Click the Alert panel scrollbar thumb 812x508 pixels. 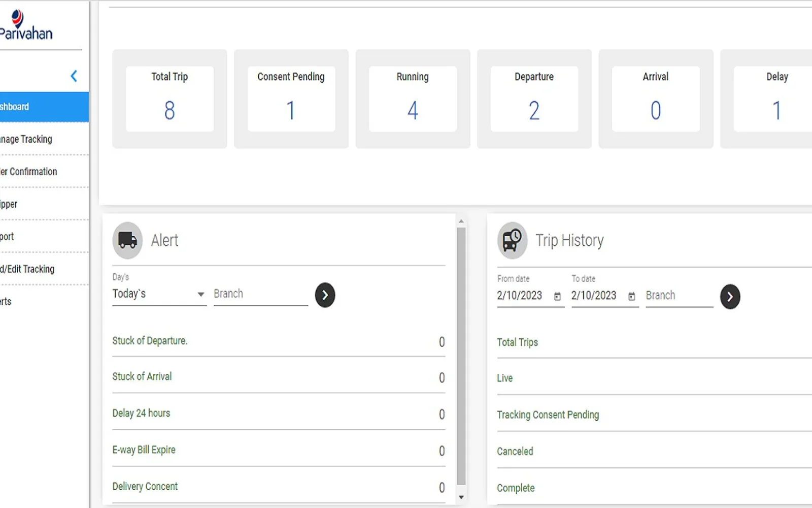[x=461, y=357]
